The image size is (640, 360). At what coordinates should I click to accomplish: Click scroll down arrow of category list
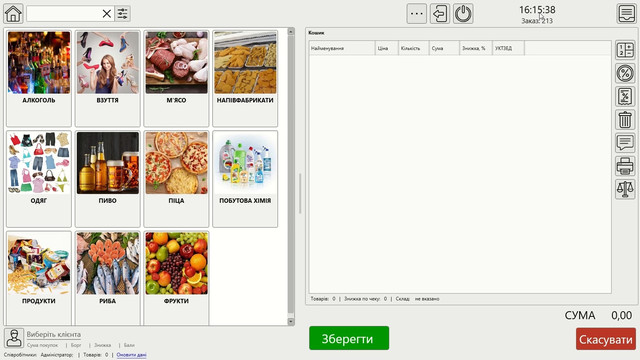tap(291, 322)
